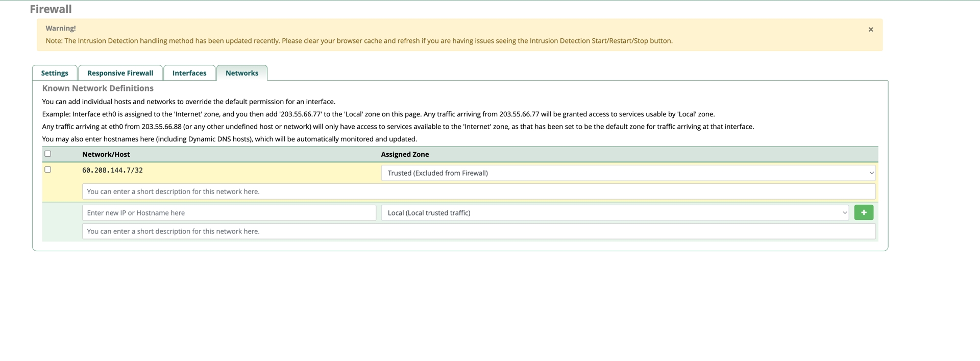Select the 60.208.144.7/32 network address text

pyautogui.click(x=112, y=171)
